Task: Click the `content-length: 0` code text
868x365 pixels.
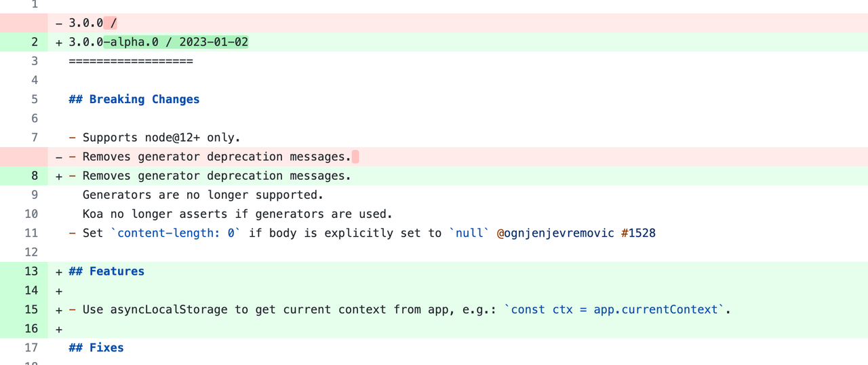Action: [x=179, y=233]
